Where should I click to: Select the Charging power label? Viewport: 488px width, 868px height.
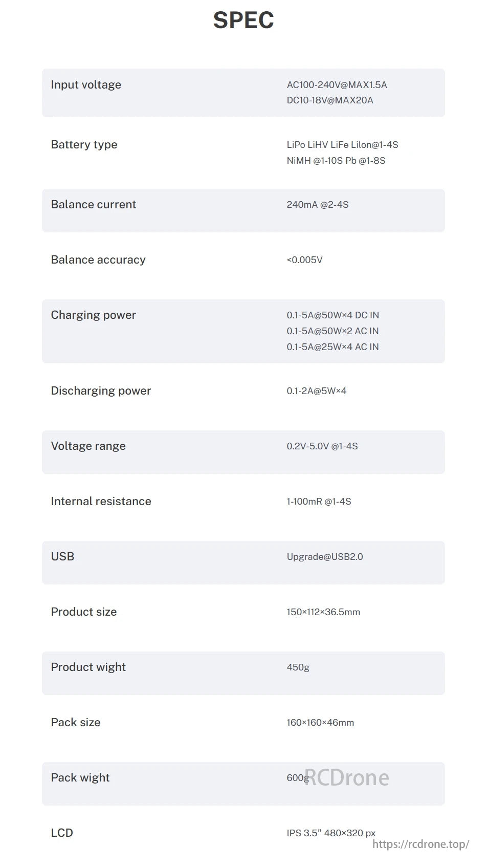point(93,315)
